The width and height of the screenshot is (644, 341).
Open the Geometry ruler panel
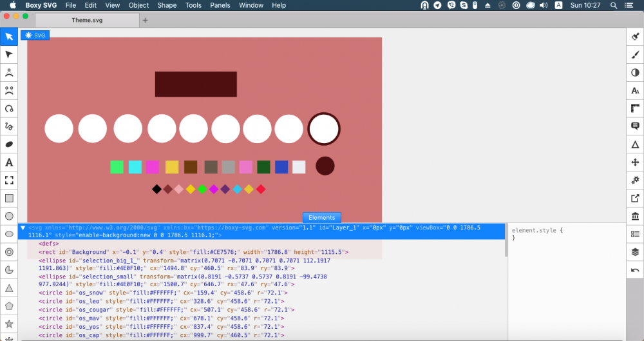635,108
